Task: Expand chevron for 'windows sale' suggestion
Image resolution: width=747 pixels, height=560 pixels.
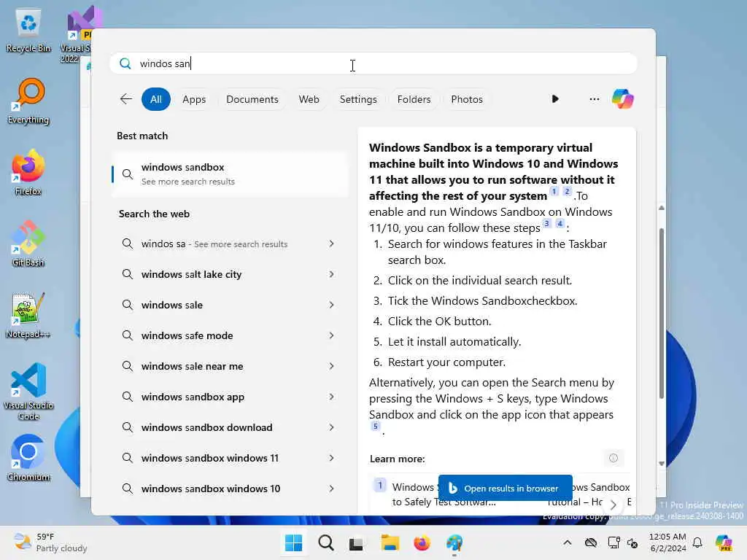Action: pos(332,305)
